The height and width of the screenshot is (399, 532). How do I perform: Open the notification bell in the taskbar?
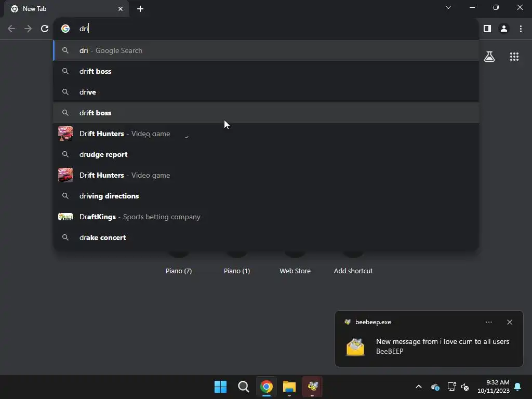coord(518,387)
